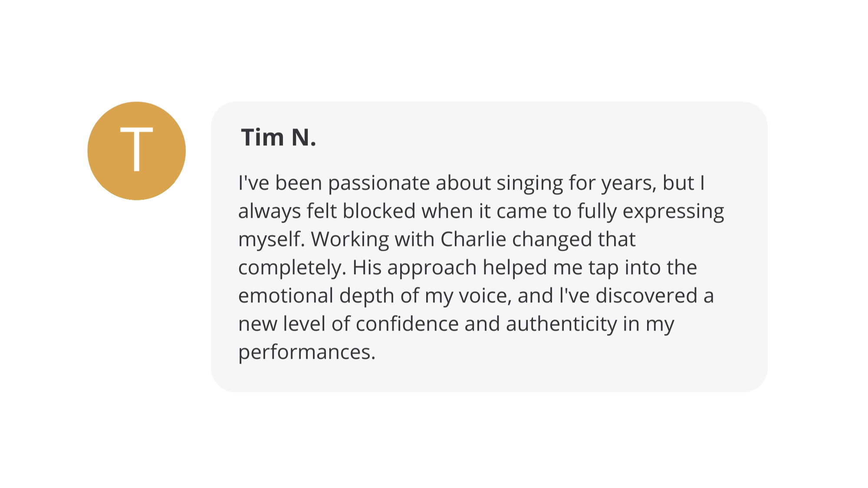The width and height of the screenshot is (868, 488).
Task: Click the line starting with "myself. Working"
Action: [436, 239]
